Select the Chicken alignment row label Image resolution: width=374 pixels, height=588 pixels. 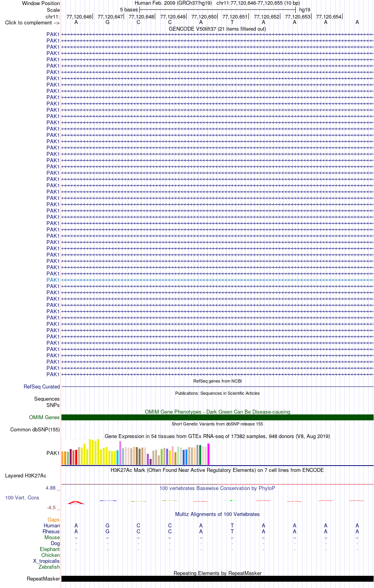50,555
